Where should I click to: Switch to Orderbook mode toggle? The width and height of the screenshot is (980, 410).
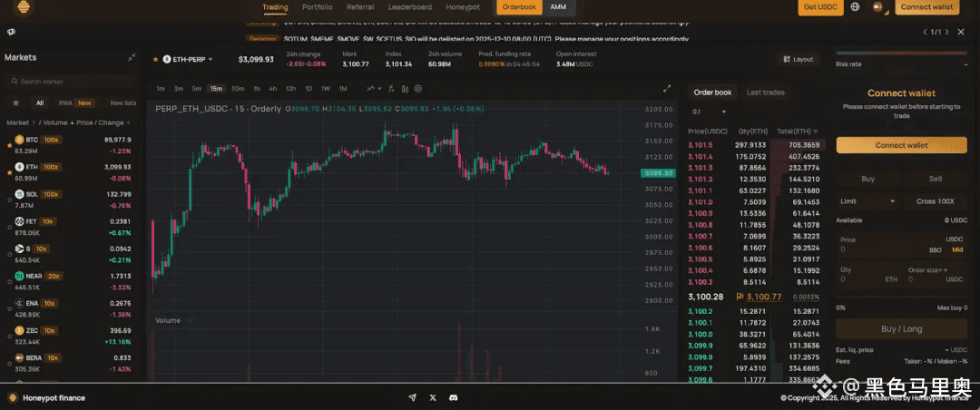519,7
